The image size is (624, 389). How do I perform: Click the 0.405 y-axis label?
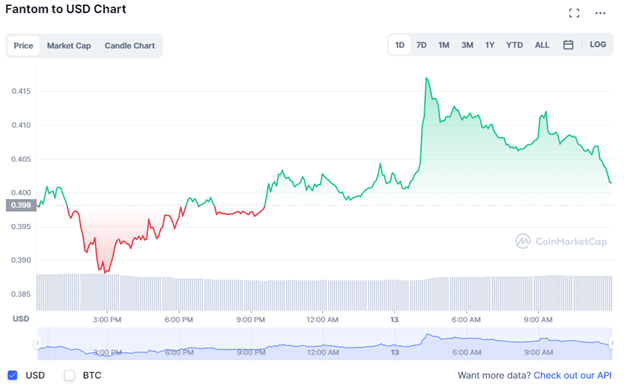[21, 159]
